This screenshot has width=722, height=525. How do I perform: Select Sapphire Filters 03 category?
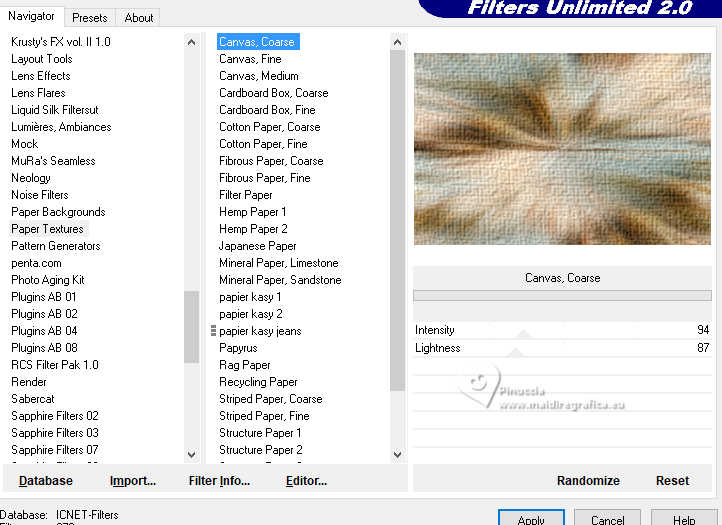[55, 433]
